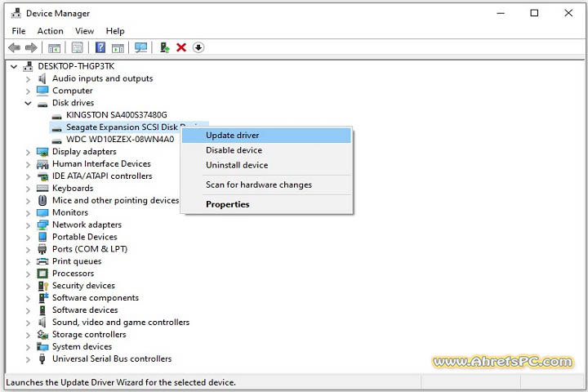
Task: Open the View menu
Action: 84,31
